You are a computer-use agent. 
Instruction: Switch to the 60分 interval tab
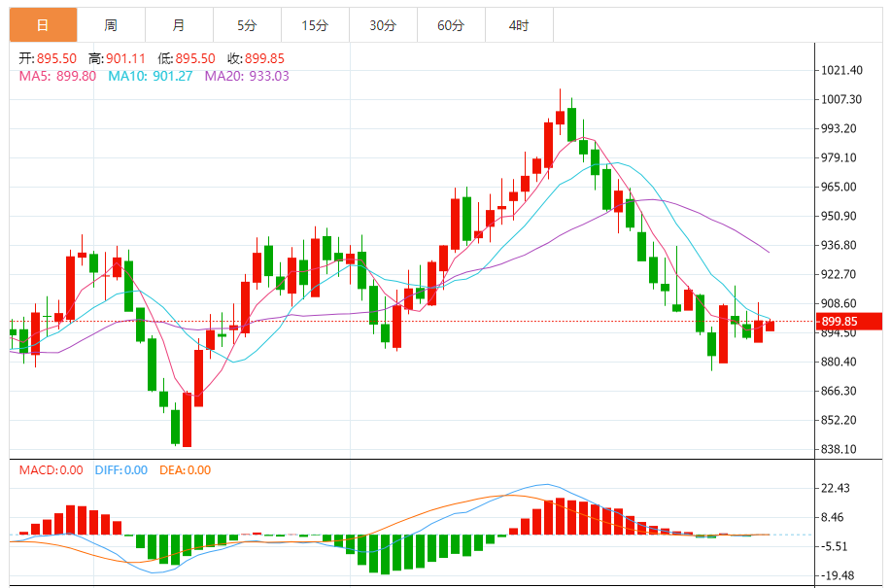[451, 25]
